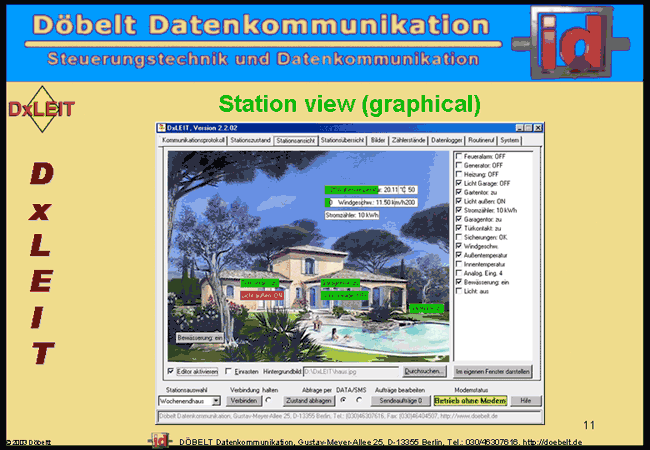Click the red 'Licht außen: ON' label on house
The width and height of the screenshot is (650, 450).
point(262,295)
